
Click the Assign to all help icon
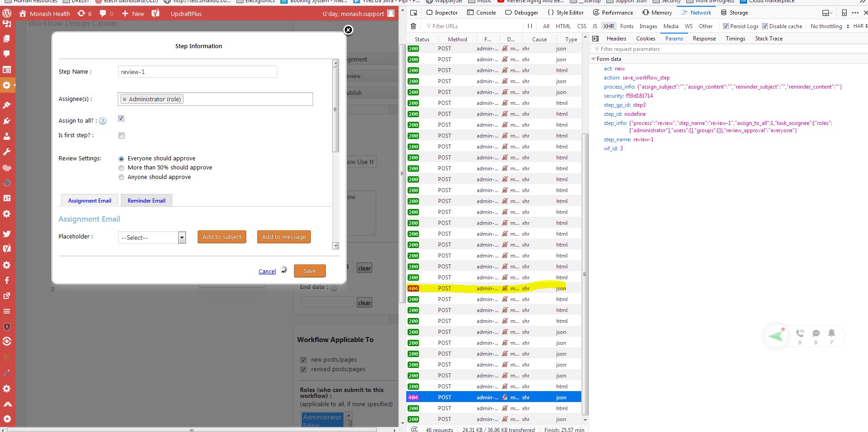103,121
